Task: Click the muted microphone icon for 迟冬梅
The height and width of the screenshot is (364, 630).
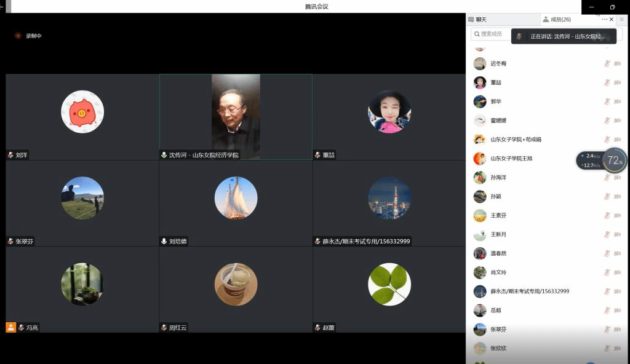Action: coord(607,63)
